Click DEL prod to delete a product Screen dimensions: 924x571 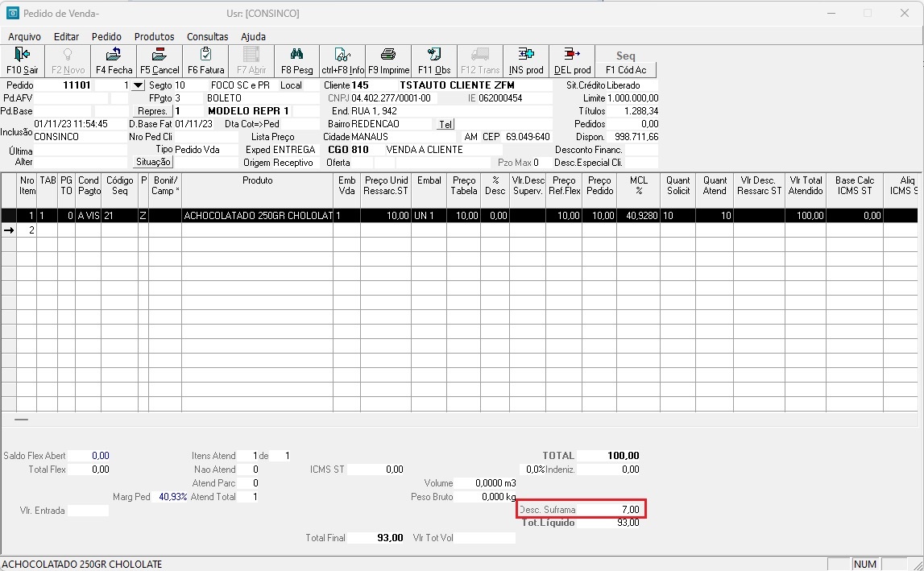(x=572, y=61)
